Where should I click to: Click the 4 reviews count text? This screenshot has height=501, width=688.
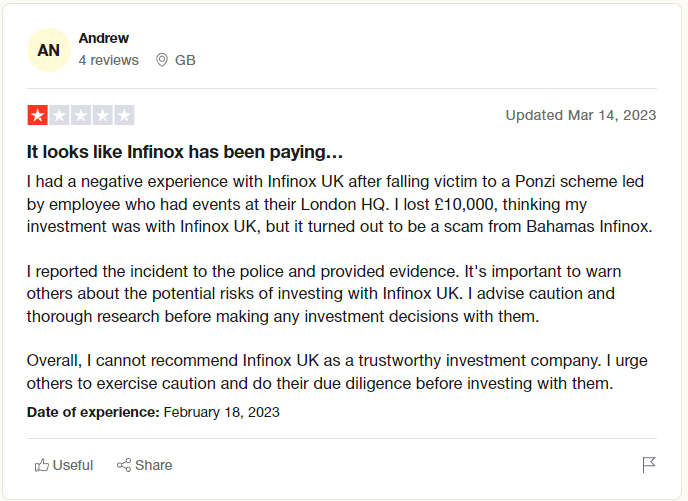[x=109, y=60]
